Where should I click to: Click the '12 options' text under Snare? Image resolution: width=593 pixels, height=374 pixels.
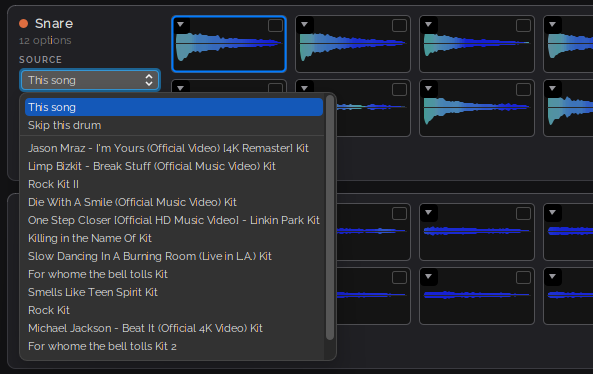45,40
